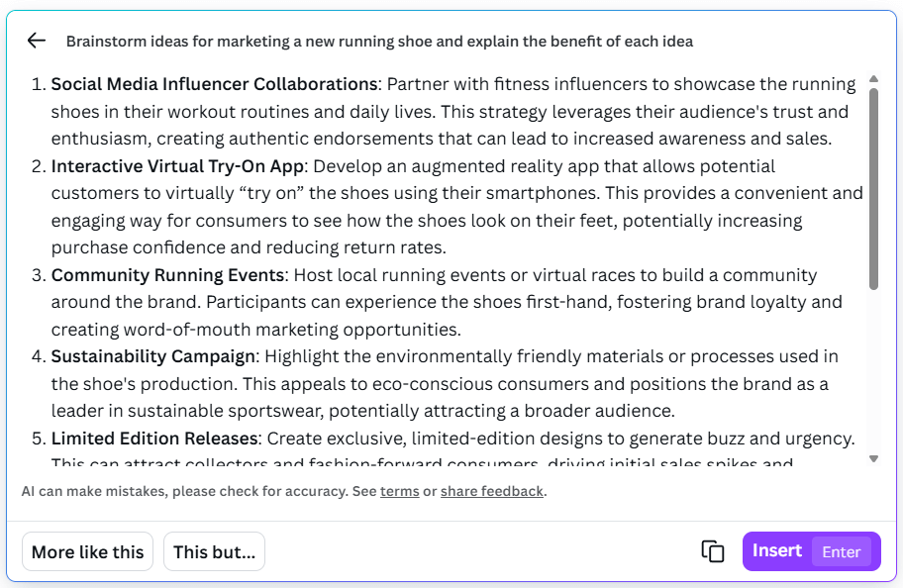Click the scrollbar up arrow

pos(873,78)
